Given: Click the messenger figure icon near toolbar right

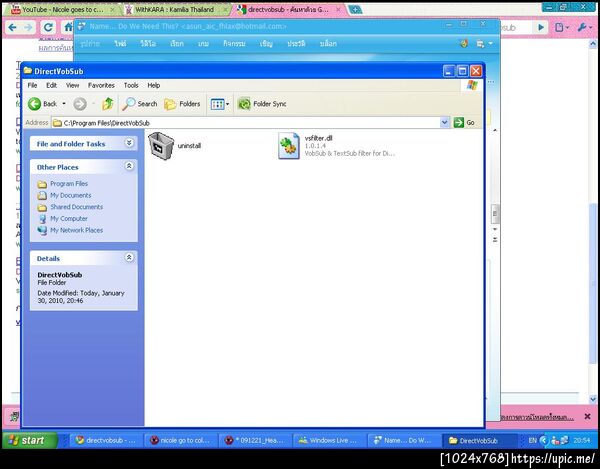Looking at the screenshot, I should pos(464,44).
